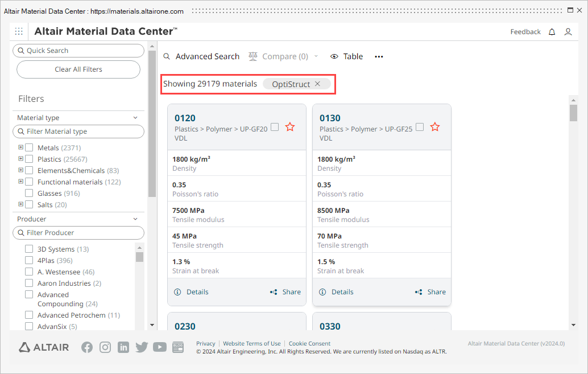Collapse the Producer filter section

[135, 219]
